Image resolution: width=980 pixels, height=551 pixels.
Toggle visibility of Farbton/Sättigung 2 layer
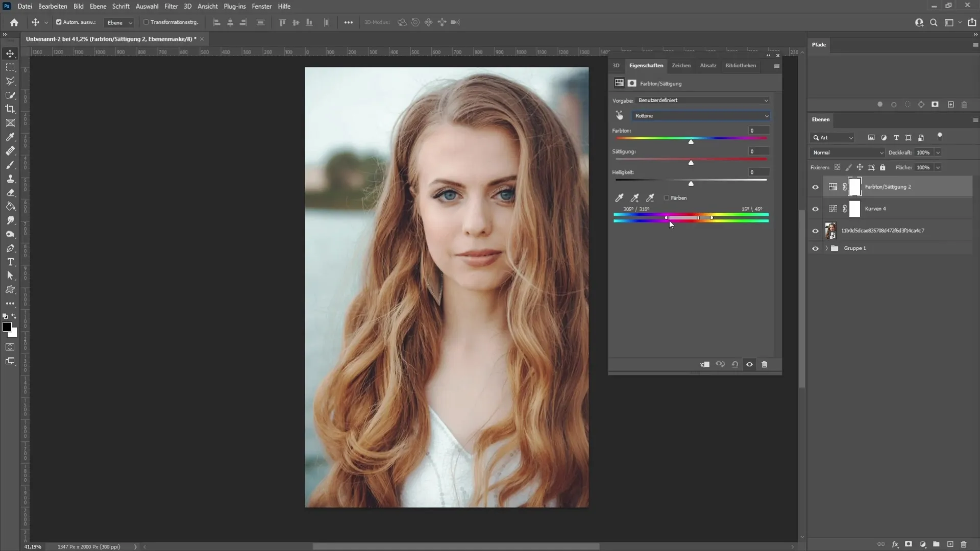(x=815, y=186)
